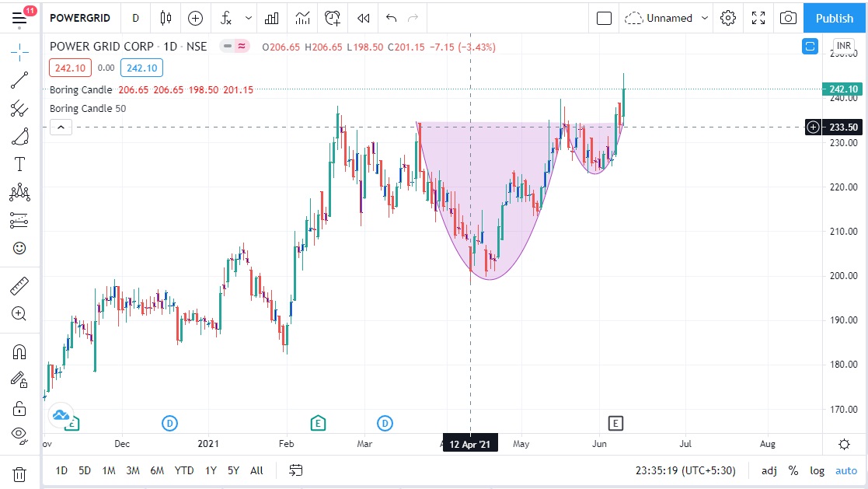Viewport: 868px width, 489px height.
Task: Open the ruler measure tool
Action: [x=19, y=286]
